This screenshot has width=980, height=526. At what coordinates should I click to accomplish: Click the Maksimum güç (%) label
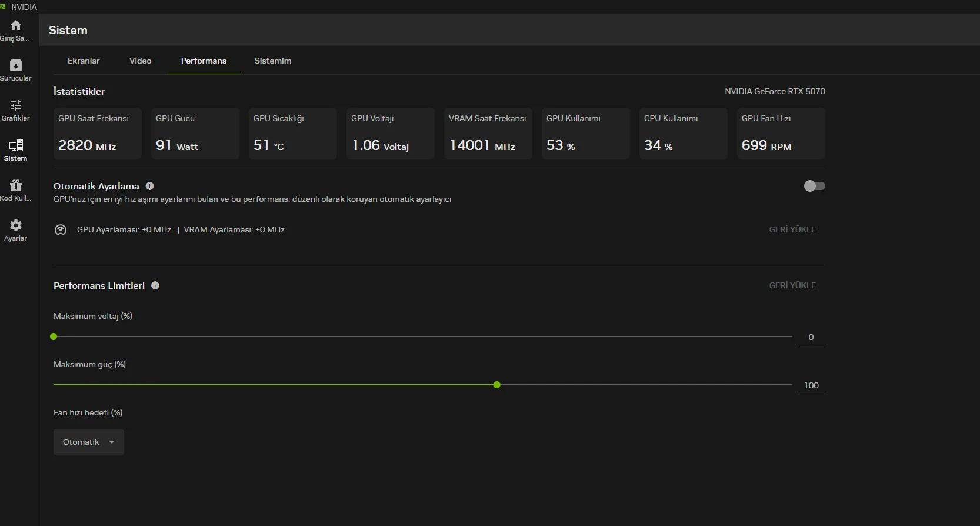point(89,364)
